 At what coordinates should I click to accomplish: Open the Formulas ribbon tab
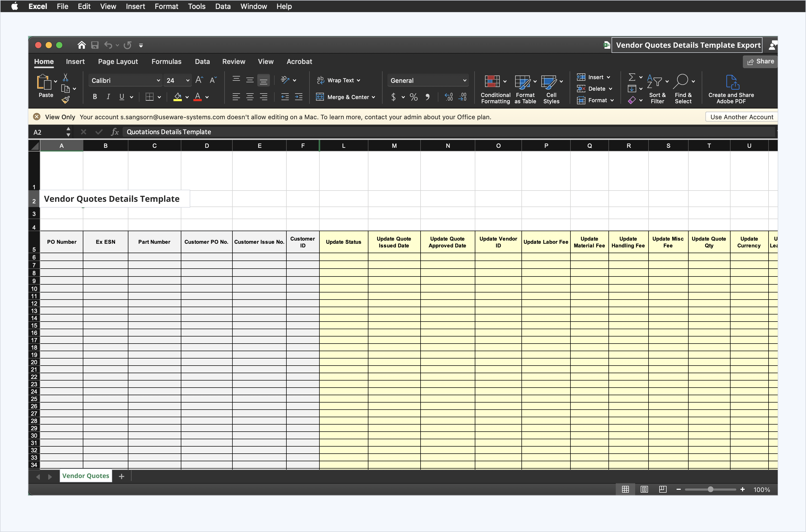(x=166, y=61)
